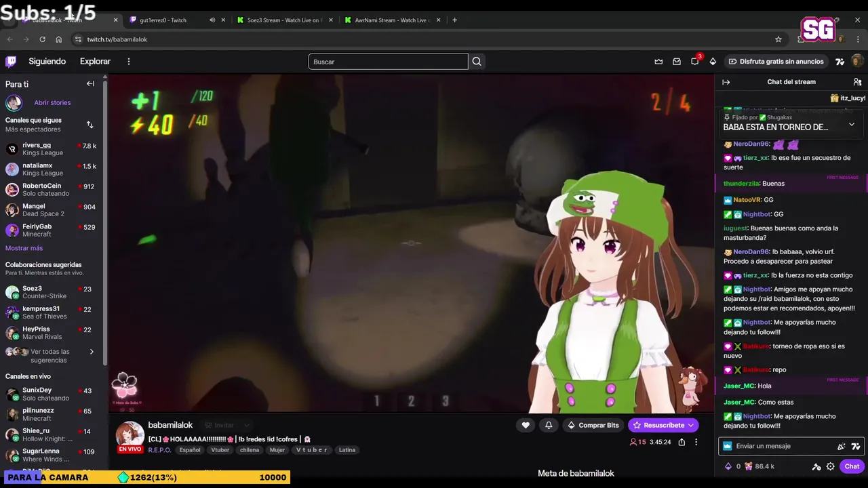The width and height of the screenshot is (868, 488).
Task: Bookmark this page with star icon
Action: (778, 39)
